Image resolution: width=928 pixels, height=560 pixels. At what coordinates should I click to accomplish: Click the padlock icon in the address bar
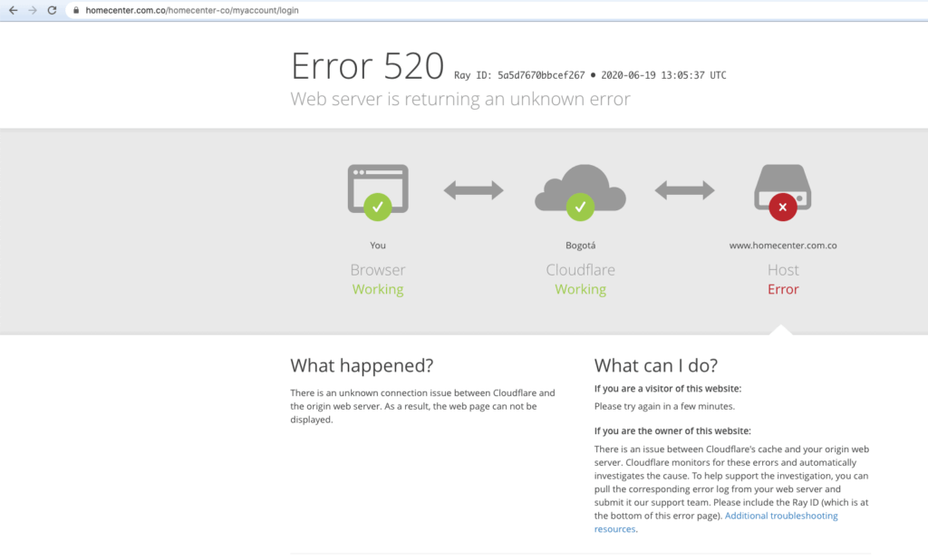tap(76, 11)
